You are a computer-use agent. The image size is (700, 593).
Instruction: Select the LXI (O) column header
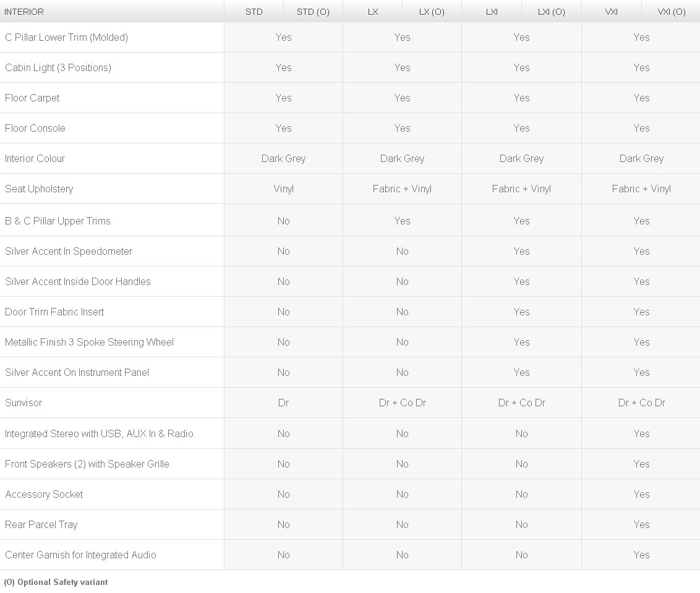pyautogui.click(x=552, y=12)
